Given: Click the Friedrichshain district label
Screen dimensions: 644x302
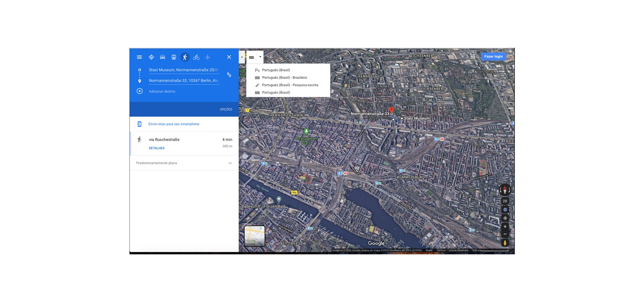Looking at the screenshot, I should pyautogui.click(x=288, y=115).
